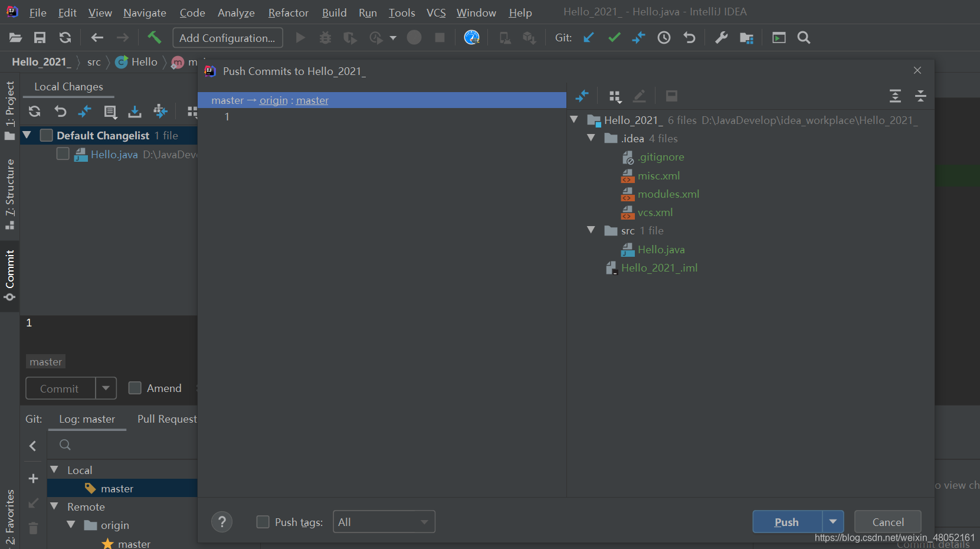Screen dimensions: 980x549
Task: Click Git Update Project arrow icon
Action: pos(588,38)
